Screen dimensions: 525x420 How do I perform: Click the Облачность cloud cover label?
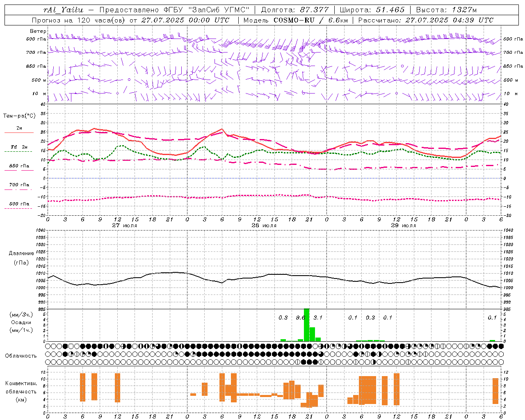point(21,356)
